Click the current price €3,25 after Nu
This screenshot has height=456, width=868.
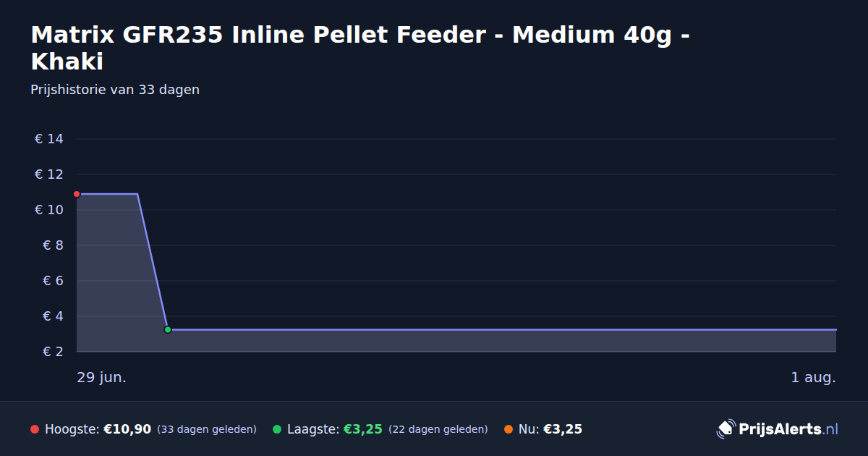[x=563, y=429]
